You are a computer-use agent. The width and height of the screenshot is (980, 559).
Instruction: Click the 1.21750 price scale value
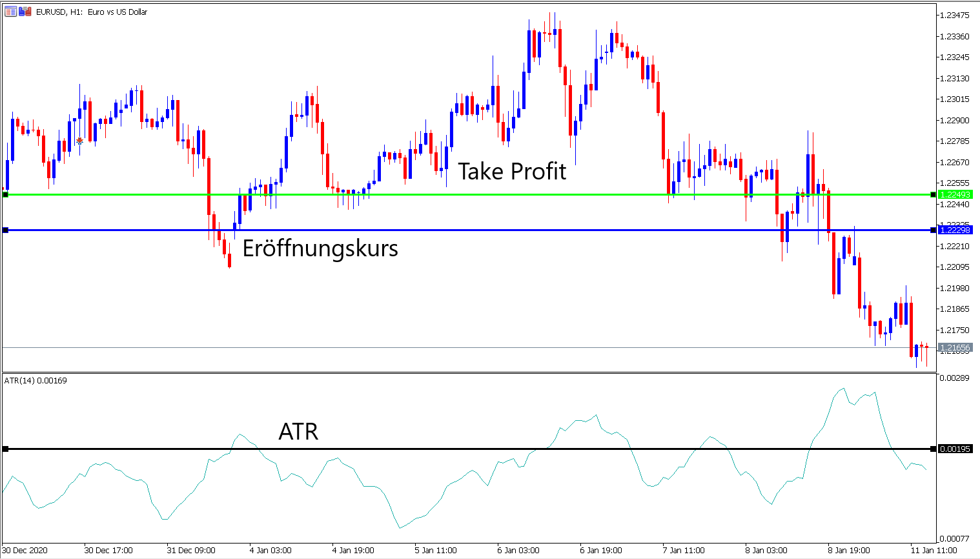[x=955, y=330]
